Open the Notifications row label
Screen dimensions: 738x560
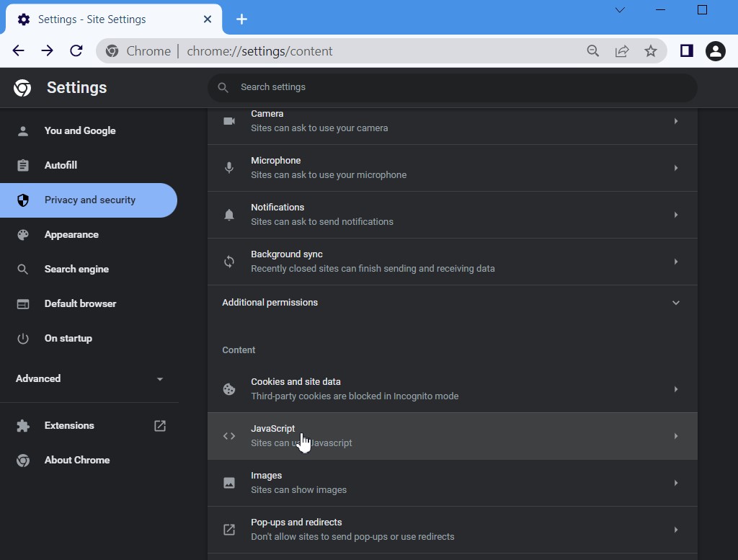pos(277,208)
